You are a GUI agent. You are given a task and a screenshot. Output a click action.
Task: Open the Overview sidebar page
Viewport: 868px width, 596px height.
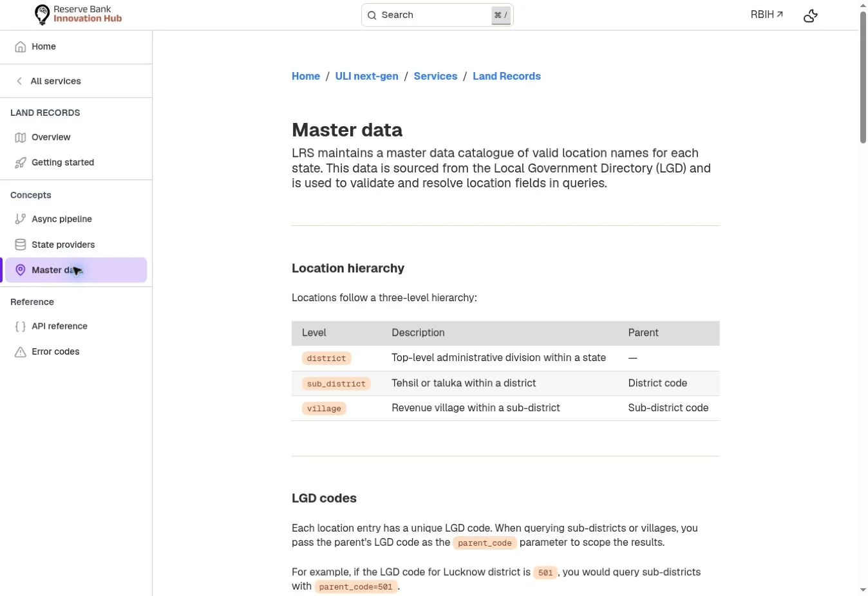coord(76,137)
